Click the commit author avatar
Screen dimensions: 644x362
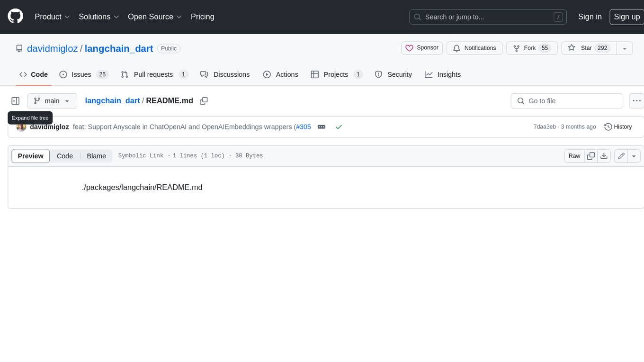[21, 127]
